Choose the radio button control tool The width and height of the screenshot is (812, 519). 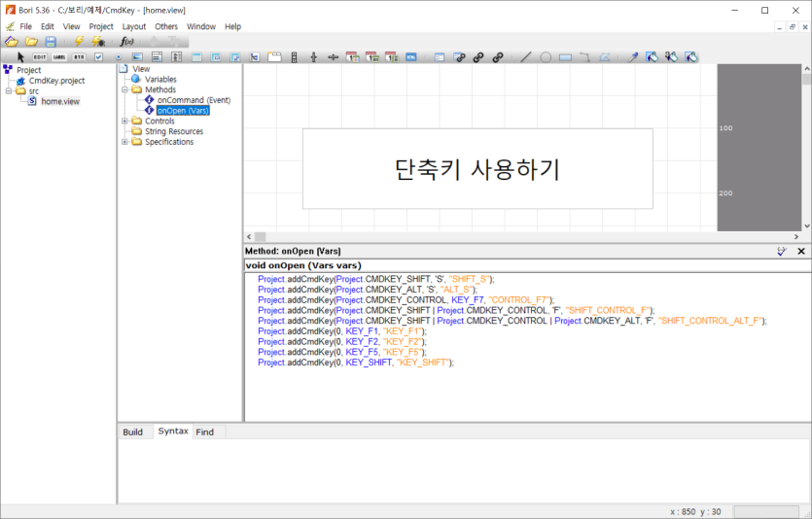point(118,57)
